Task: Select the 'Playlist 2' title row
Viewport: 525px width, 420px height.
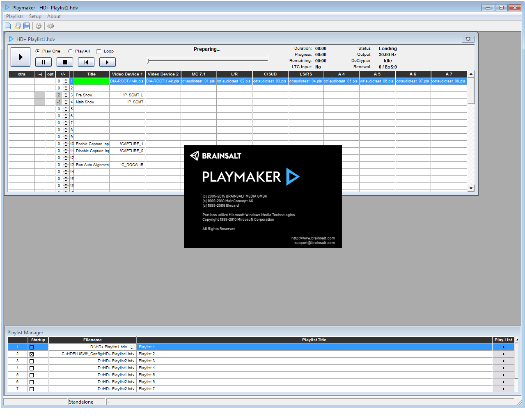Action: point(314,354)
